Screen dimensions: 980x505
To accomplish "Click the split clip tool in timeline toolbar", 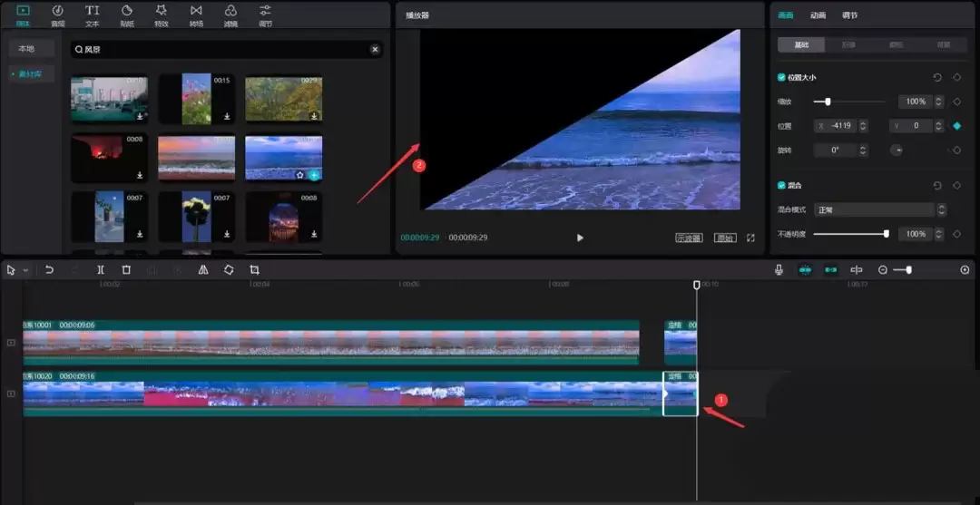I will (x=101, y=270).
